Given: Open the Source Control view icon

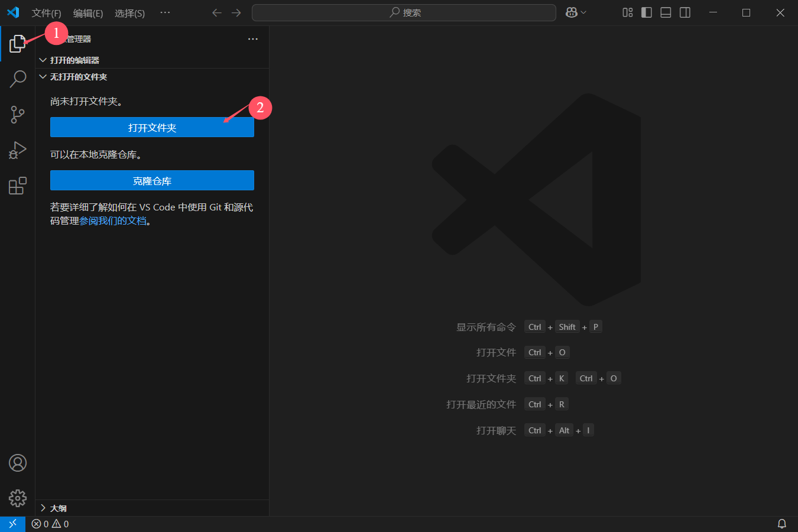Looking at the screenshot, I should pos(18,115).
